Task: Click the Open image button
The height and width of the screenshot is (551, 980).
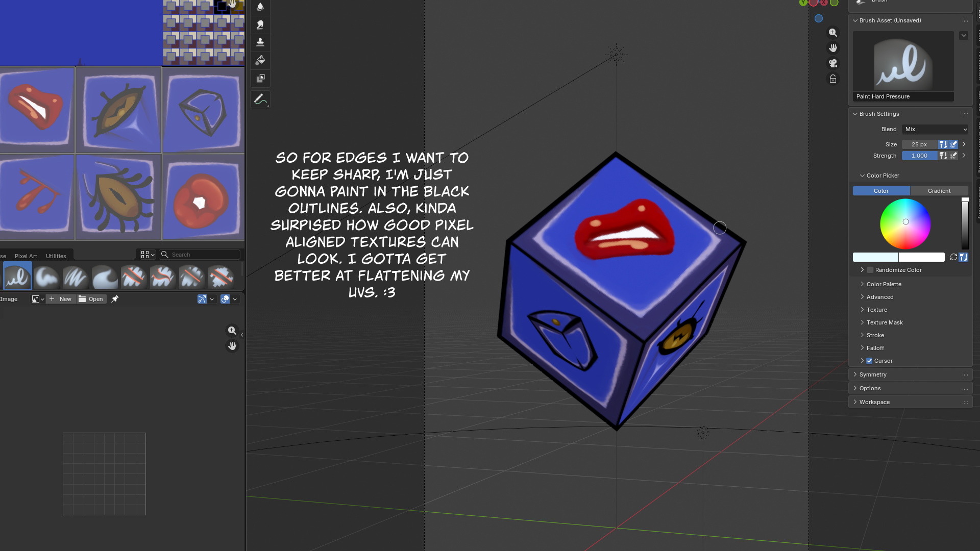Action: click(91, 299)
